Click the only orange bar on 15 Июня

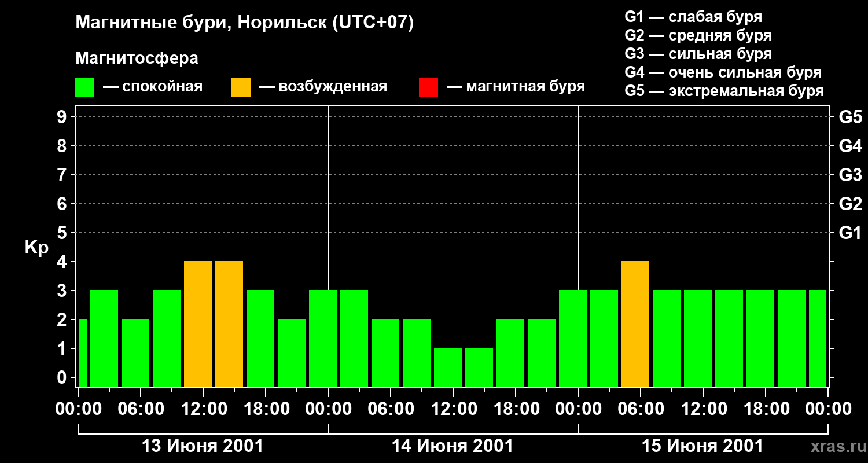pos(635,324)
